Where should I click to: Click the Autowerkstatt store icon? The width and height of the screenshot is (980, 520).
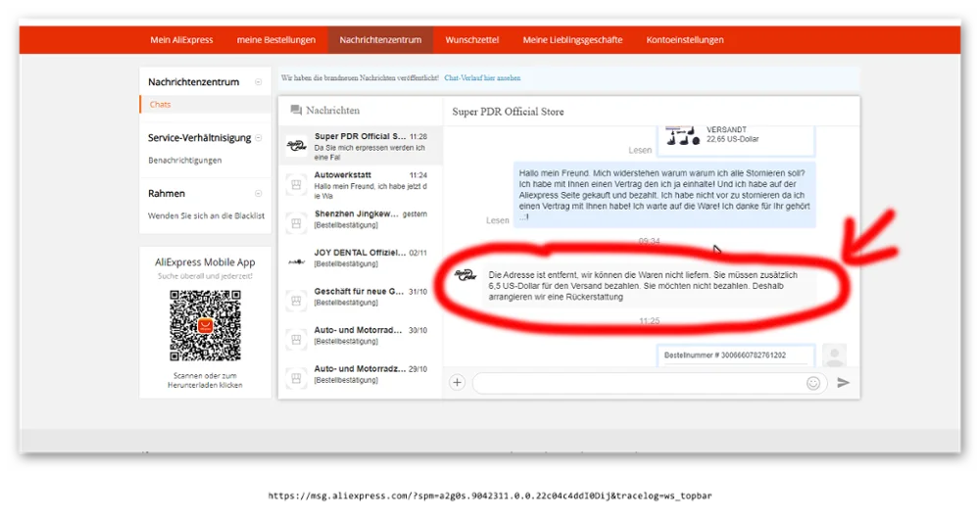(296, 185)
